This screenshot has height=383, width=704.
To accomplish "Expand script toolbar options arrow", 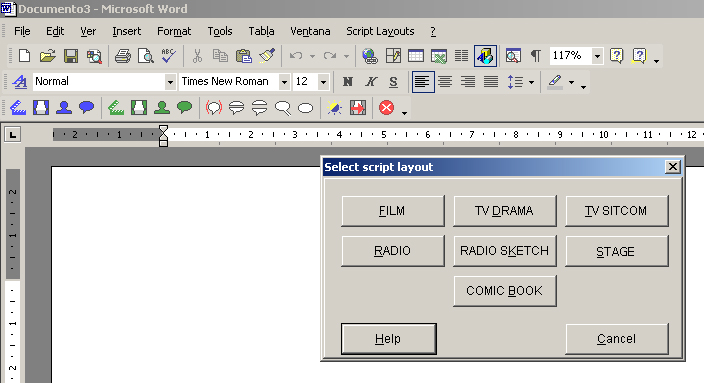I will (x=404, y=113).
